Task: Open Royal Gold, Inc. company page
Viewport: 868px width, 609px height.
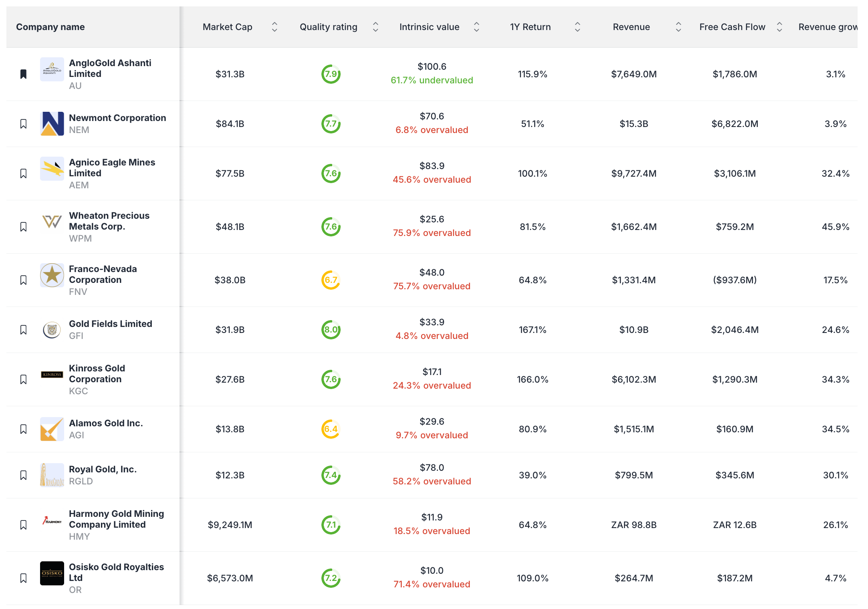Action: (x=103, y=469)
